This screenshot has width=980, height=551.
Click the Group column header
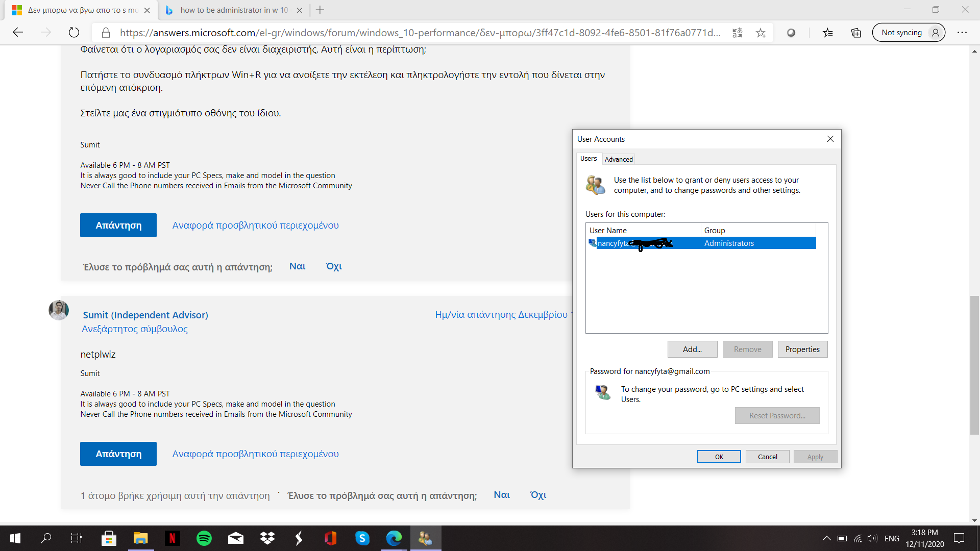(x=758, y=230)
